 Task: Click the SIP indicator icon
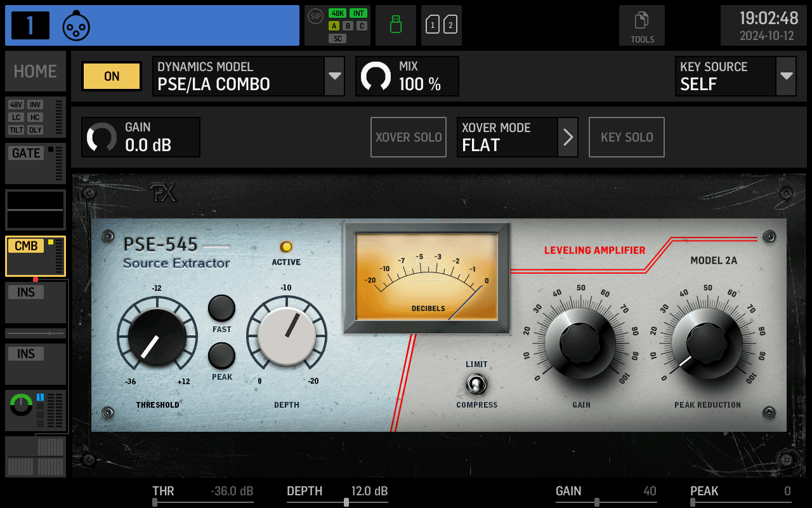(315, 17)
